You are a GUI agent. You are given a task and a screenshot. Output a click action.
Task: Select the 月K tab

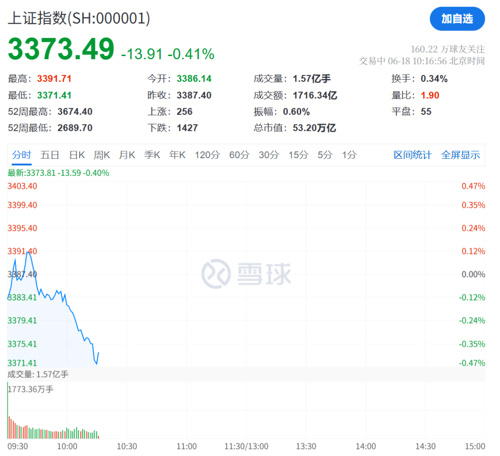pos(127,155)
